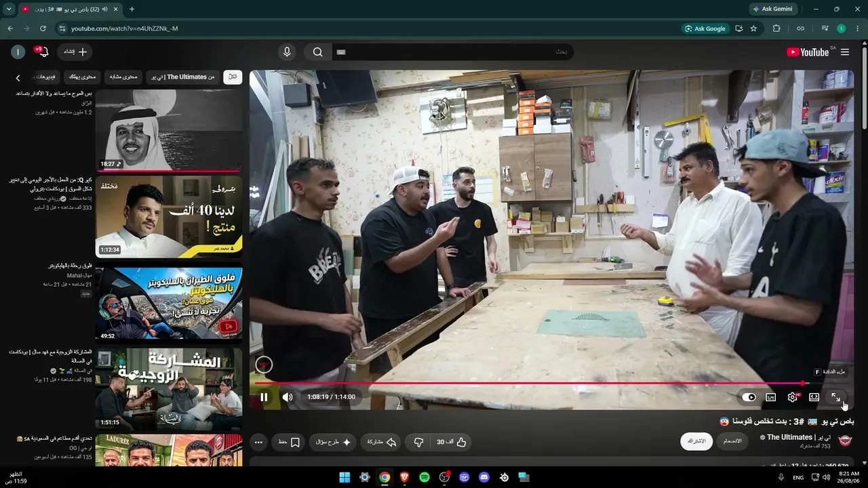
Task: Open the browser extensions puzzle icon
Action: click(x=776, y=28)
